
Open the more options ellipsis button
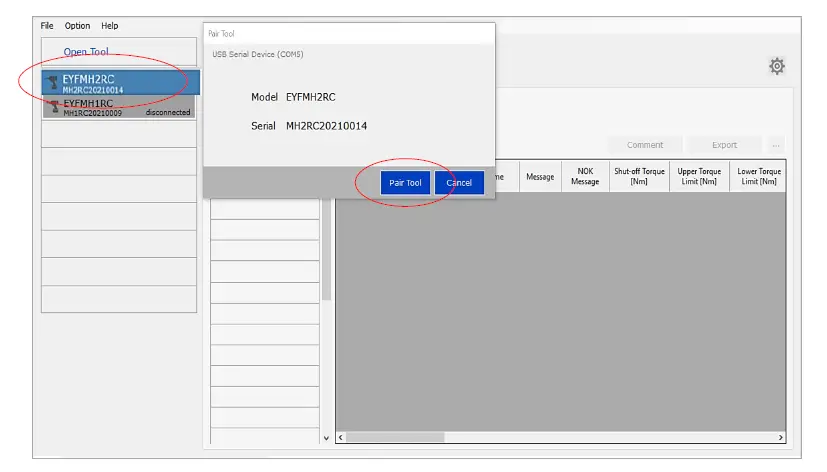point(776,145)
